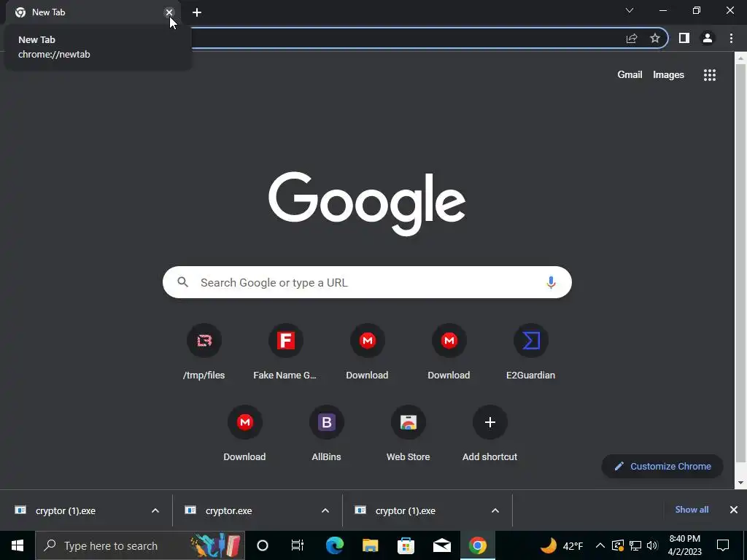This screenshot has width=747, height=560.
Task: Open Windows Start menu
Action: [x=18, y=545]
